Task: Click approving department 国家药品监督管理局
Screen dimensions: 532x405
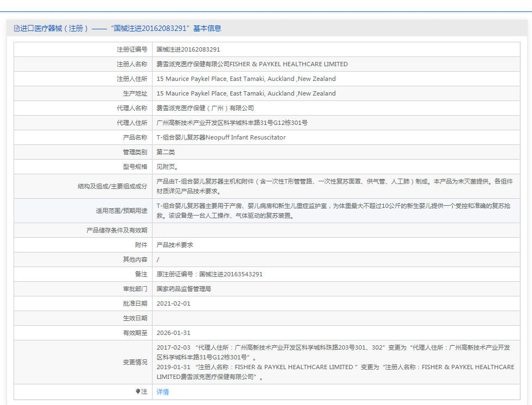Action: 183,289
